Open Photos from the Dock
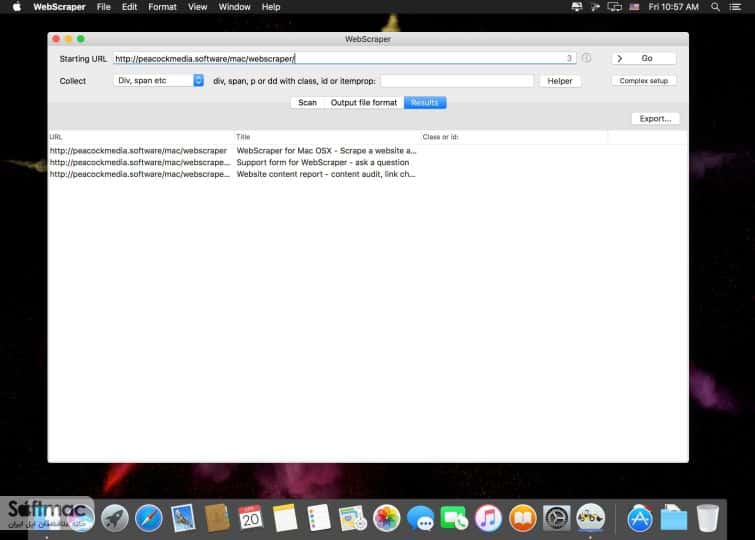 (386, 518)
